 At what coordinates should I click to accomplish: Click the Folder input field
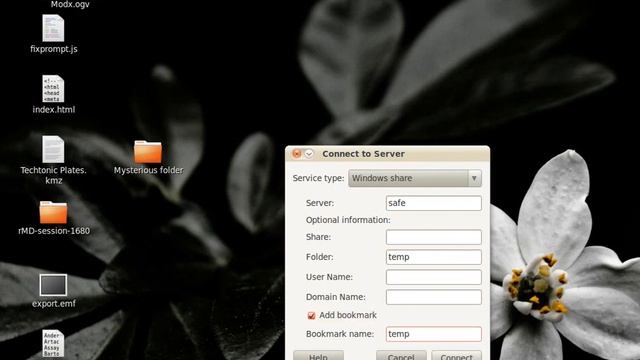(433, 257)
